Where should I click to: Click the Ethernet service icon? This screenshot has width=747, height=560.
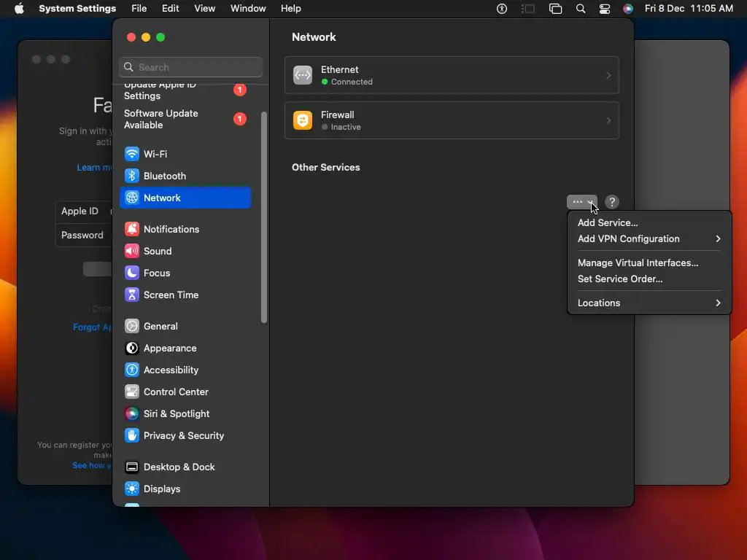coord(303,75)
